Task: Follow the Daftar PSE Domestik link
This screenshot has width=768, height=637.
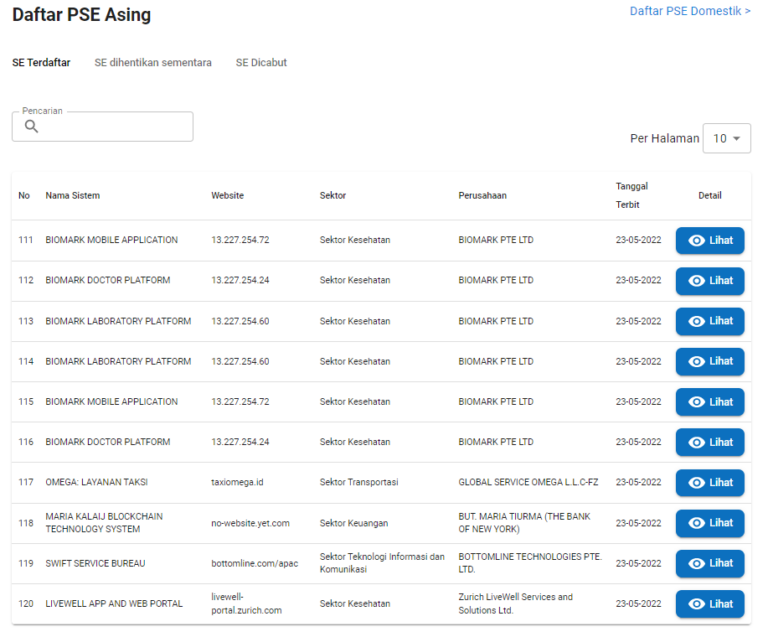Action: click(x=690, y=11)
